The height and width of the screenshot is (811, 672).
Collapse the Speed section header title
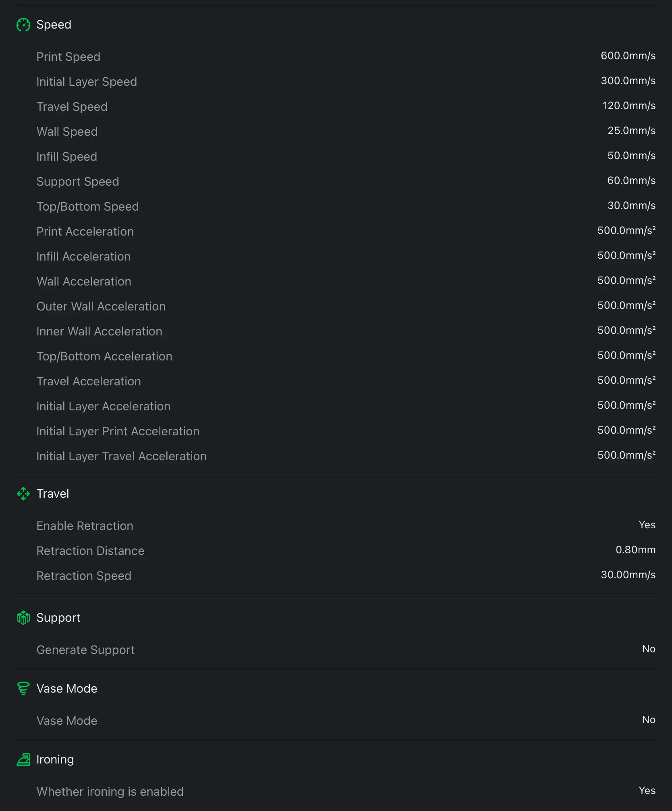(x=54, y=25)
